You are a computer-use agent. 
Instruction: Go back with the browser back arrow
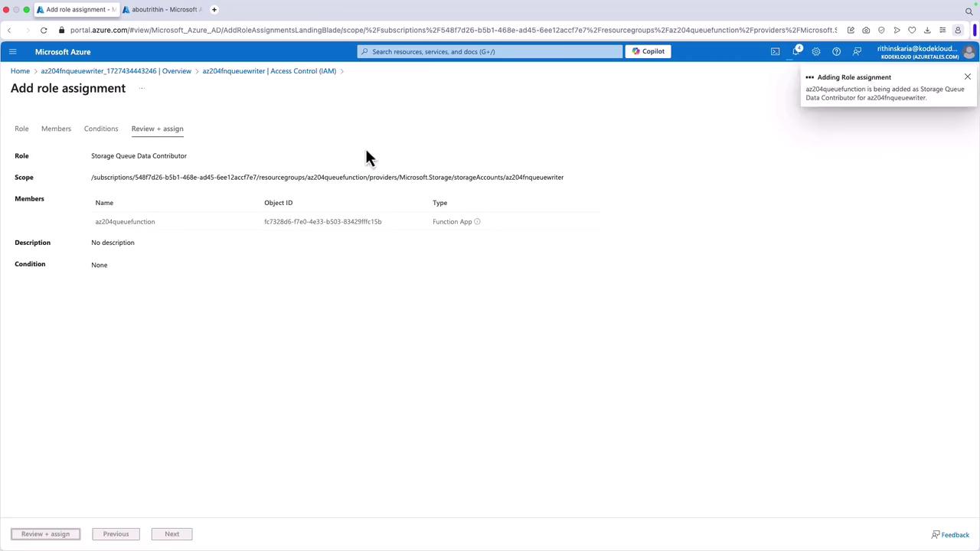tap(9, 30)
